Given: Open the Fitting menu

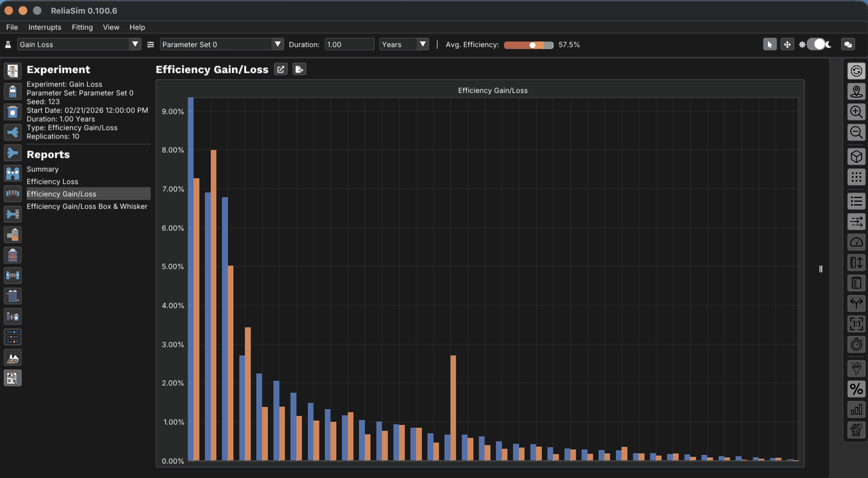Looking at the screenshot, I should [82, 27].
